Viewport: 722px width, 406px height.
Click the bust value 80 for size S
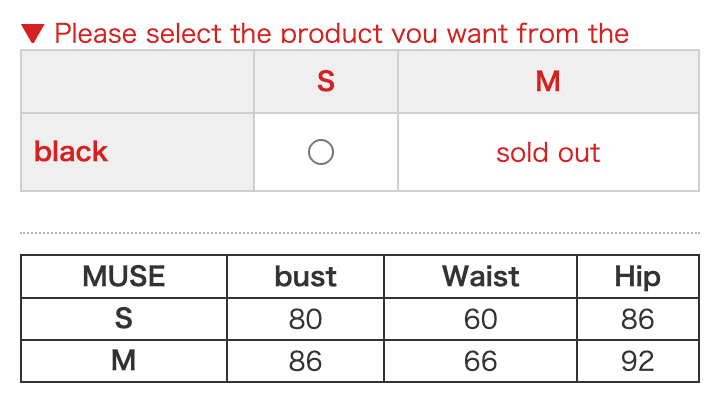point(306,319)
